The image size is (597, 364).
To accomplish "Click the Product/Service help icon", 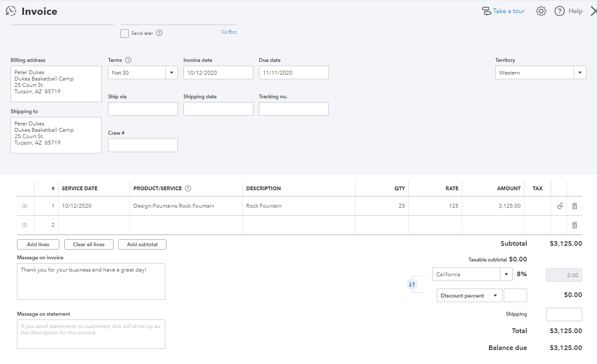I will (188, 189).
